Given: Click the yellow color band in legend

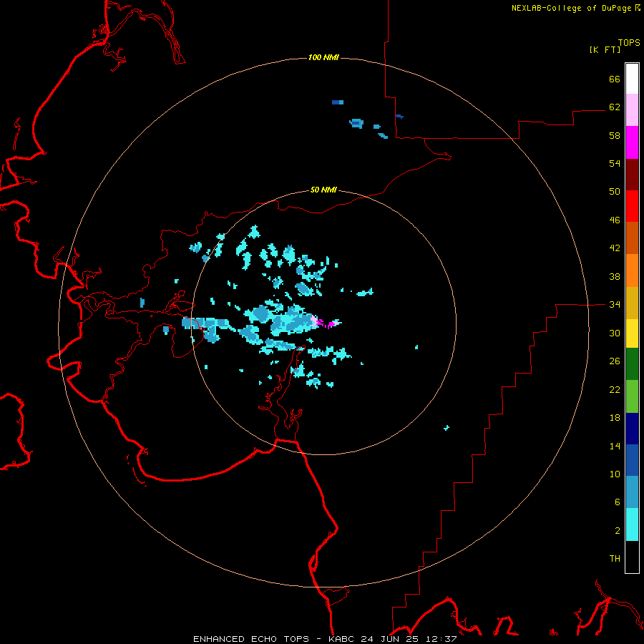Looking at the screenshot, I should click(x=632, y=333).
